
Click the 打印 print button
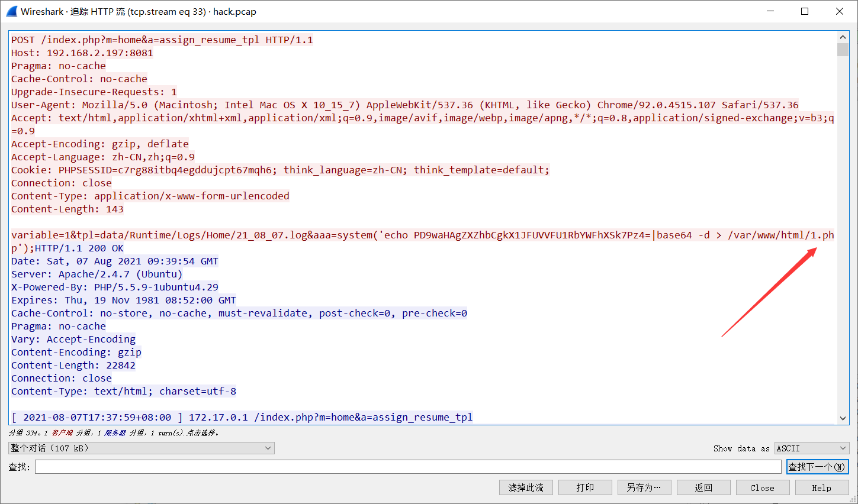coord(585,487)
